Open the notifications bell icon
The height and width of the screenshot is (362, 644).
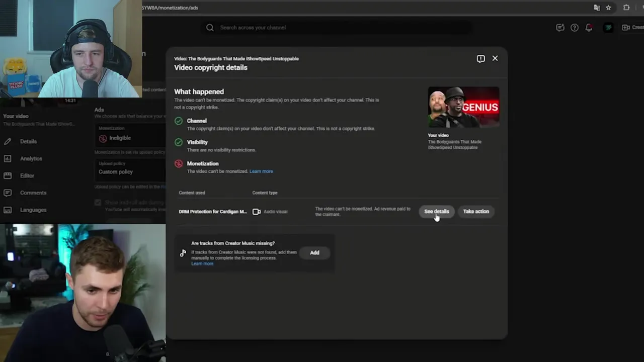(x=589, y=28)
